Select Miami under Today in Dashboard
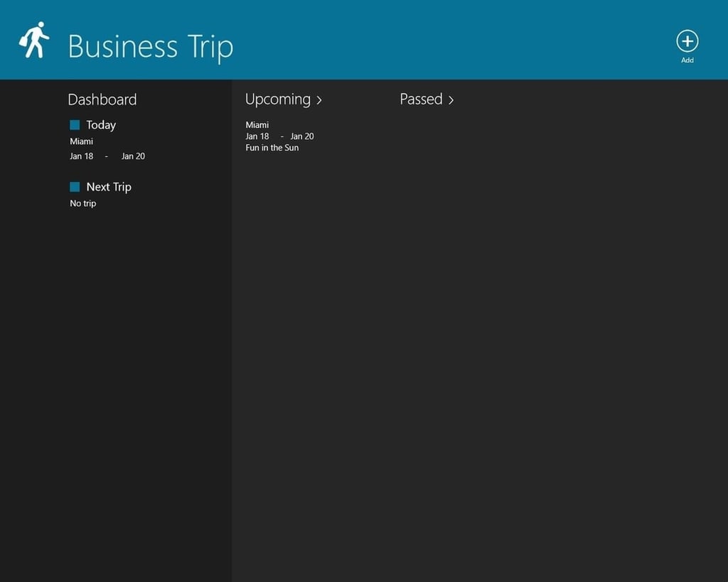728x582 pixels. point(81,141)
